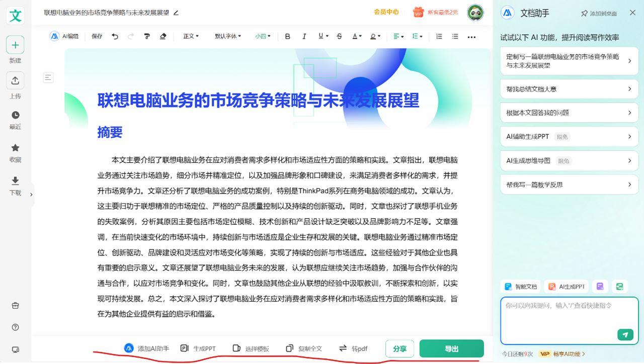The image size is (644, 364).
Task: Toggle bold formatting
Action: click(x=288, y=36)
